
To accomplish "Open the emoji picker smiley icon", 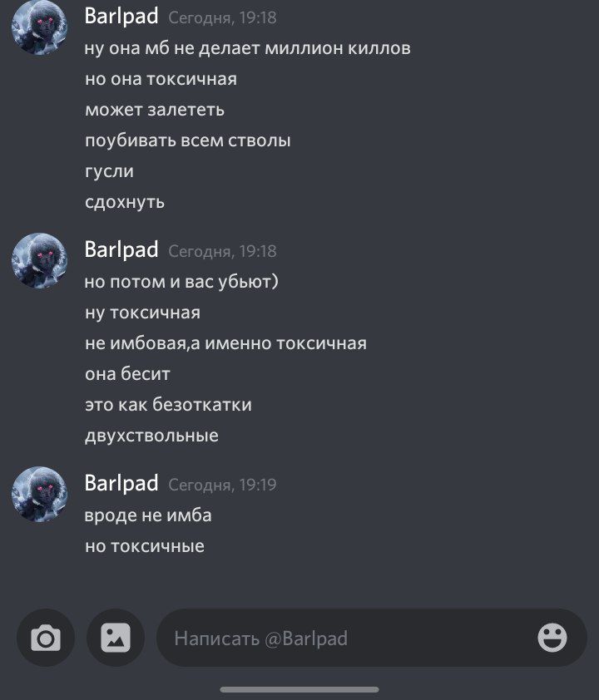I will tap(552, 638).
